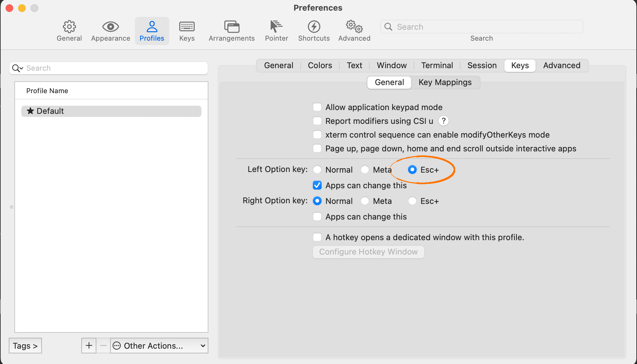Enable Allow application keypad mode
This screenshot has height=364, width=637.
(x=317, y=107)
